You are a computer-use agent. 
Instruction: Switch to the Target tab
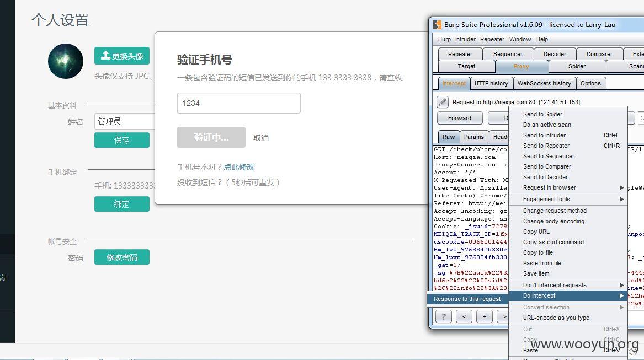466,66
